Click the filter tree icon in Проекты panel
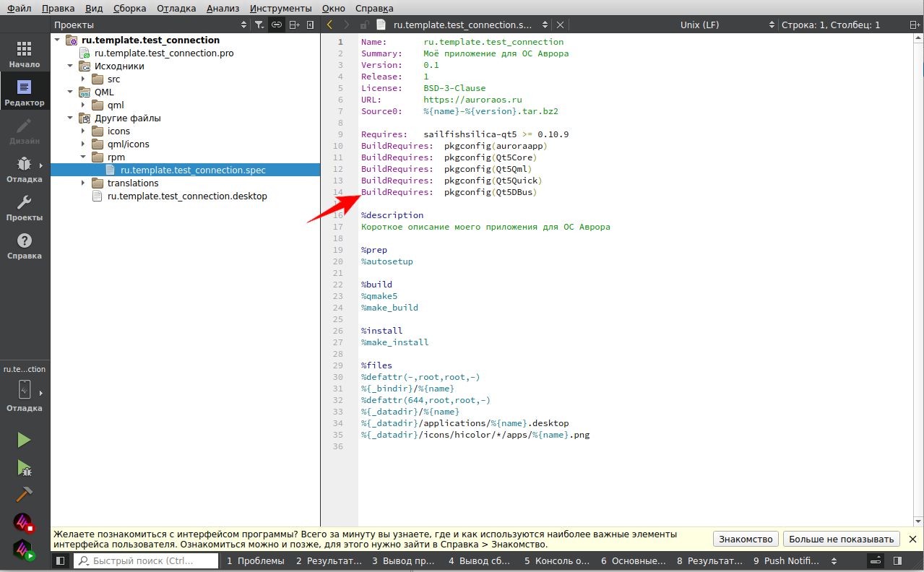 [x=259, y=25]
